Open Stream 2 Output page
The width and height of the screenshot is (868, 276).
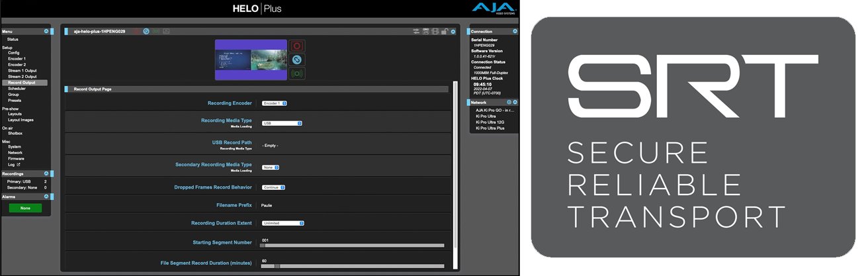(x=22, y=77)
